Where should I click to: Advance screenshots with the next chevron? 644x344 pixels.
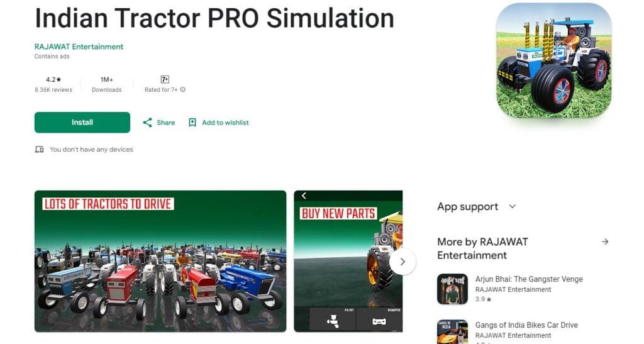click(402, 262)
